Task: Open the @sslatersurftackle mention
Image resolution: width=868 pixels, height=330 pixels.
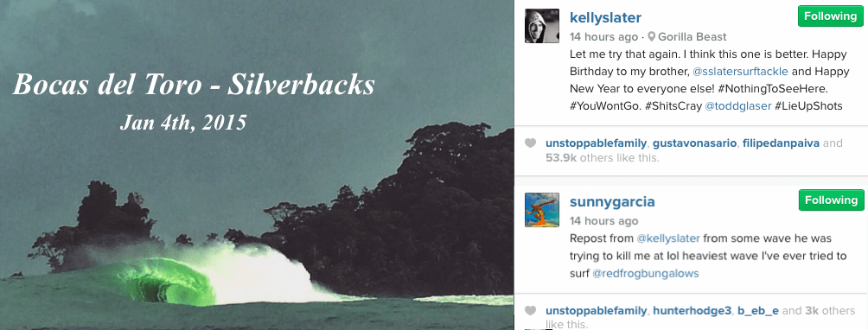Action: coord(740,72)
